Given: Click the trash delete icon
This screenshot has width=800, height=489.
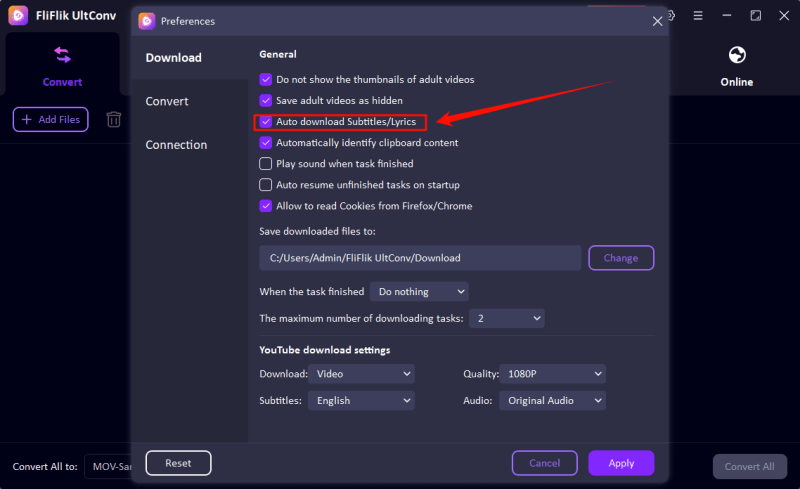Looking at the screenshot, I should coord(114,119).
